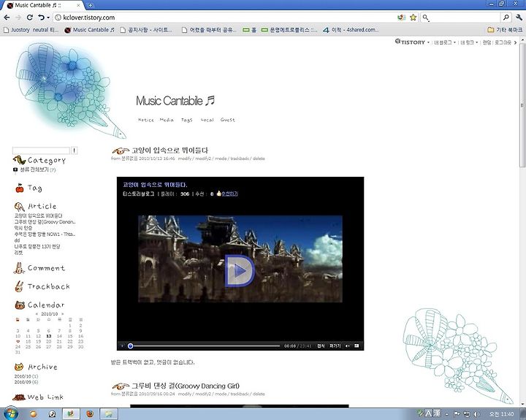526x420 pixels.
Task: Open the 기타 북마크 folder
Action: click(505, 30)
